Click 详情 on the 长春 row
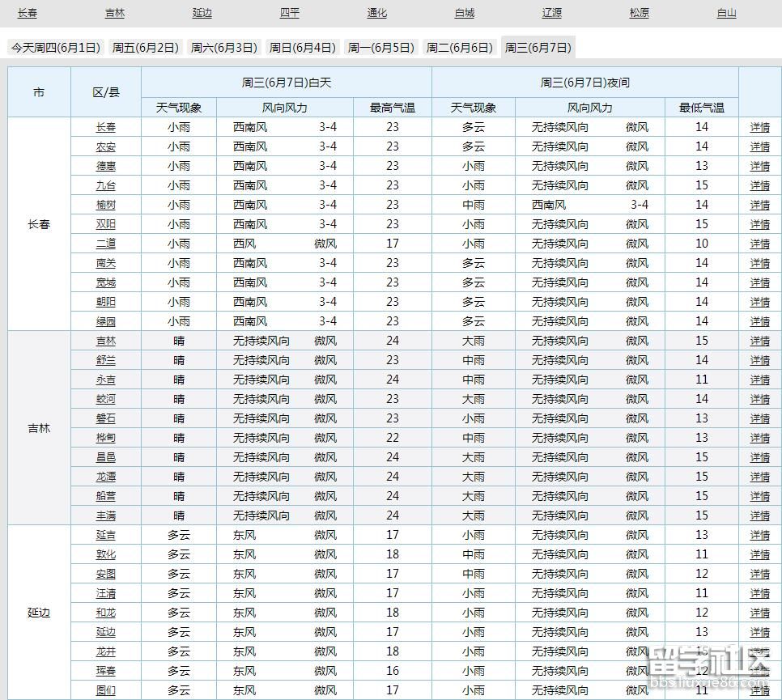The image size is (782, 700). coord(759,127)
